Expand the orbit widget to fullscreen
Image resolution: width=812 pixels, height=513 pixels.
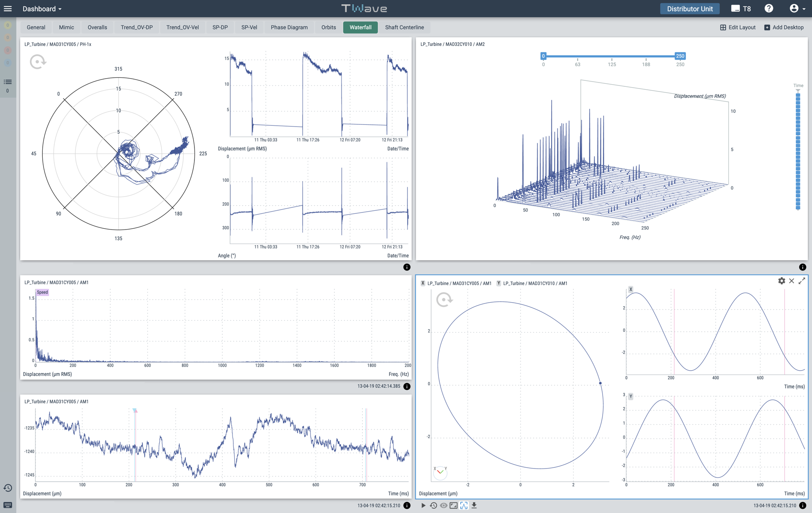(802, 281)
